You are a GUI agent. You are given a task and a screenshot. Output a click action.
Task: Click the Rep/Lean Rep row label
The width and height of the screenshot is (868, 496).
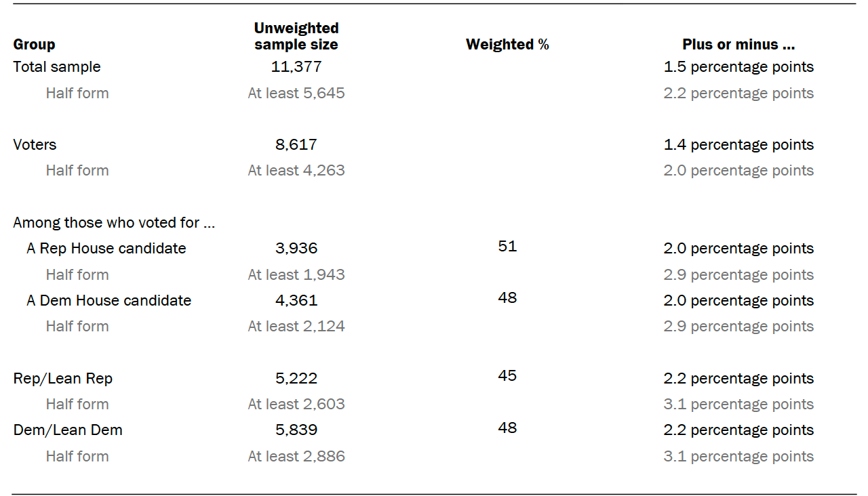[x=63, y=379]
